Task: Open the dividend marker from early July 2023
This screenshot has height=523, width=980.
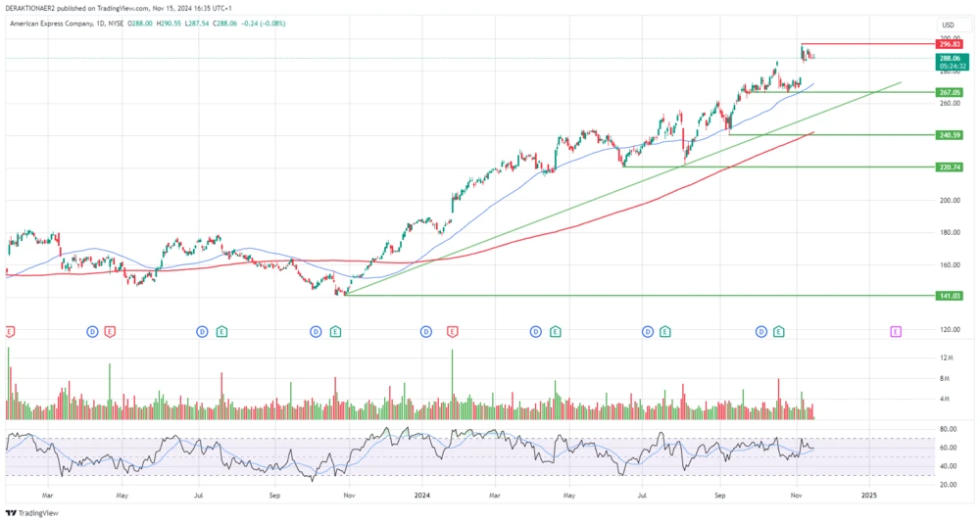Action: (x=202, y=332)
